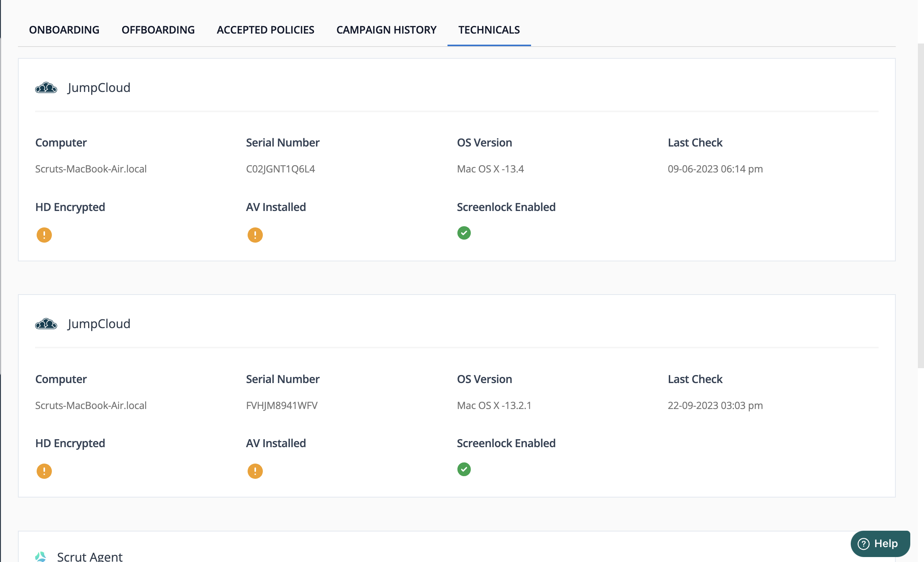Click the Serial Number label above C02JGNT1Q6L4
The width and height of the screenshot is (924, 562).
[x=283, y=143]
